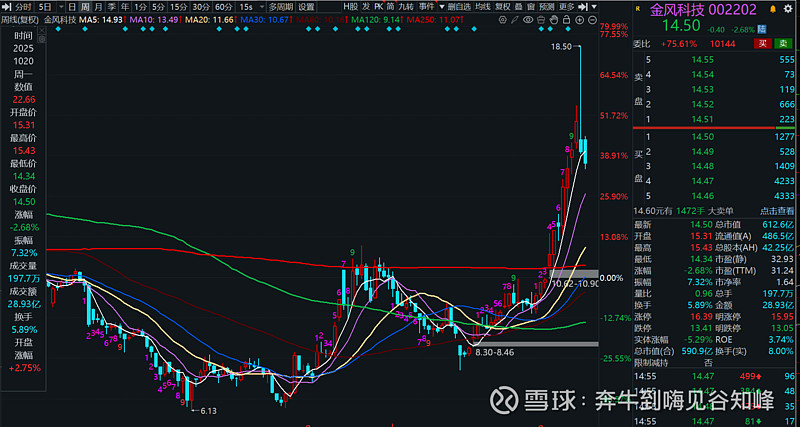Select the 月 monthly period
The width and height of the screenshot is (800, 427).
[98, 7]
